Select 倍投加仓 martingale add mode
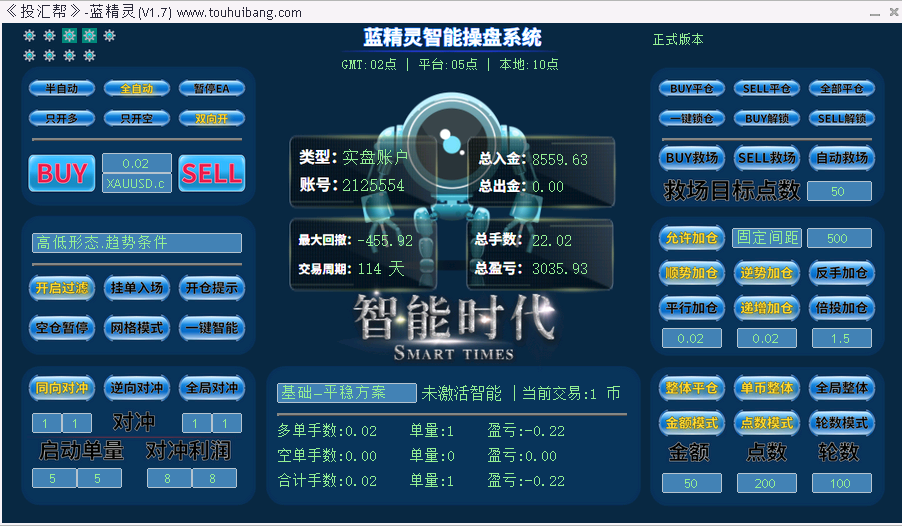Screen dimensions: 902x527 tap(842, 308)
